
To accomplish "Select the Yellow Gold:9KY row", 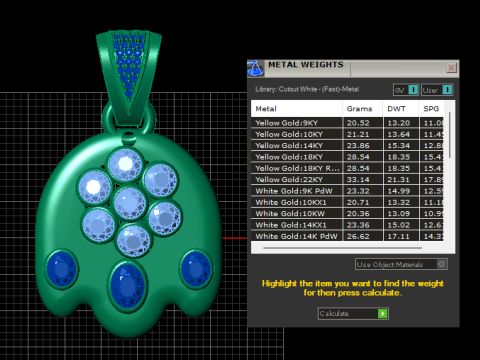I will (347, 123).
